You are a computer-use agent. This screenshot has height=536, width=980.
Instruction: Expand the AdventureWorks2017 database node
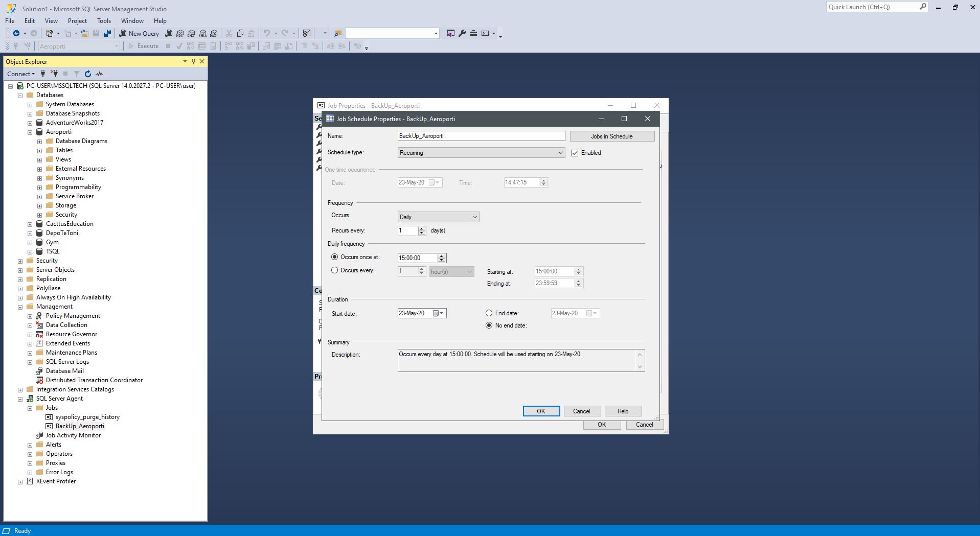tap(30, 123)
